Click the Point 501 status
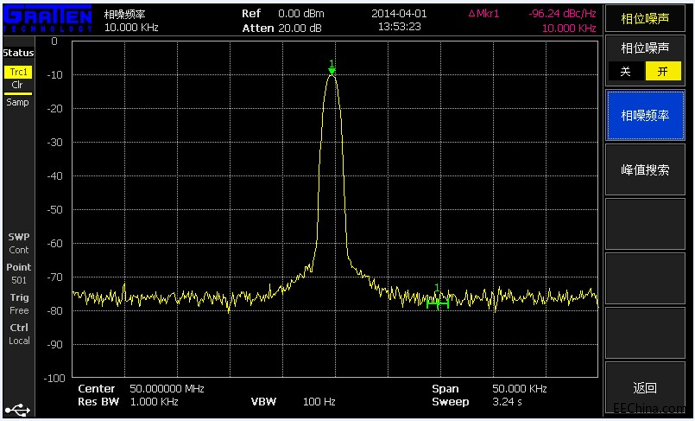Viewport: 695px width, 421px height. click(19, 273)
